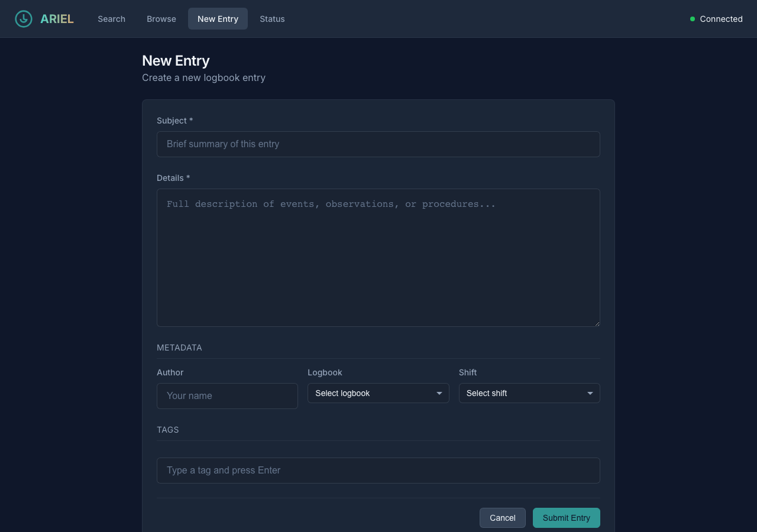Viewport: 757px width, 532px height.
Task: Grab the Details text area resize handle
Action: 597,323
